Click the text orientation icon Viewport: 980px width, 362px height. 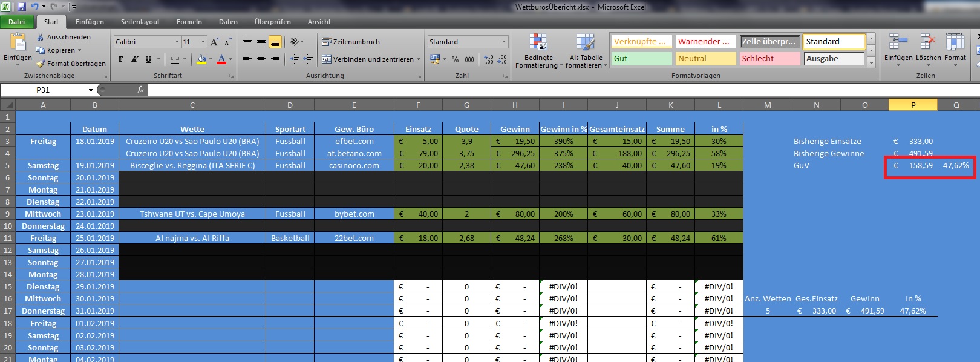295,42
